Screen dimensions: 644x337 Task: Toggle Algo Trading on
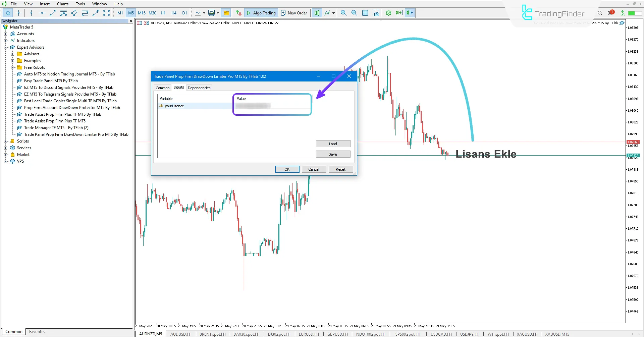click(x=261, y=13)
